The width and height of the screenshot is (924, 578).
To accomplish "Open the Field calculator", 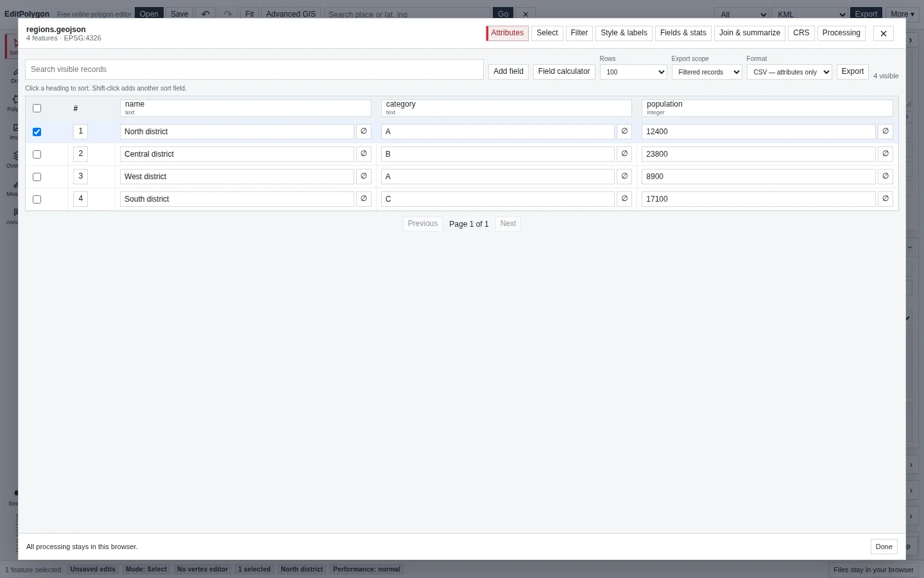I will (564, 72).
